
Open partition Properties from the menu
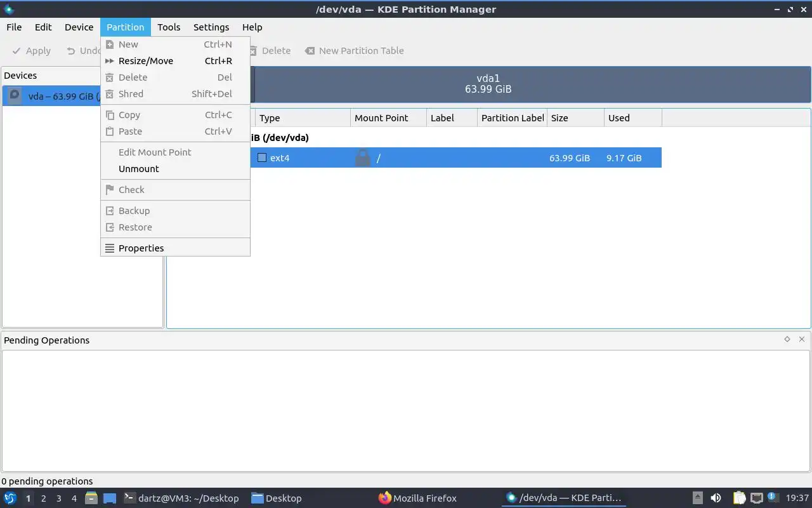click(175, 248)
